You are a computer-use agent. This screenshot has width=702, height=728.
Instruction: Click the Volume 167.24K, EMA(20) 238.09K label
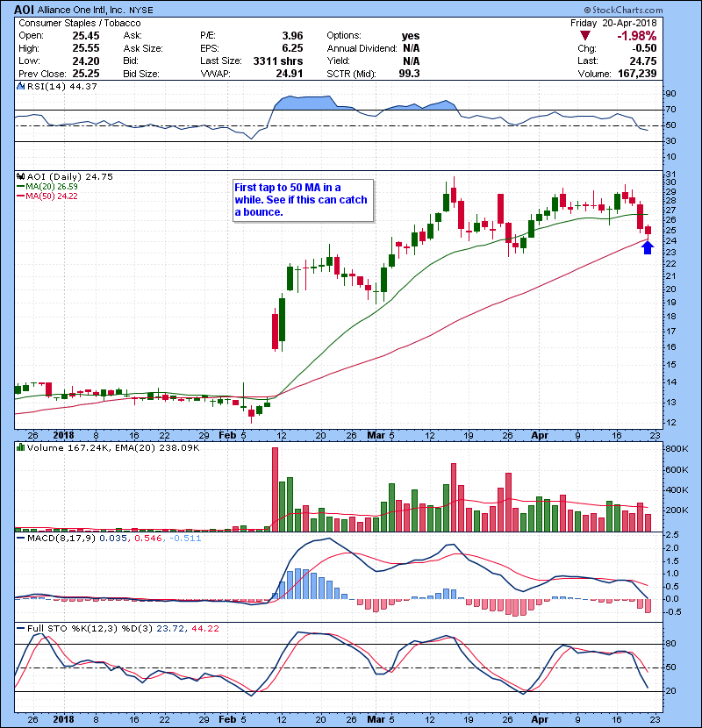113,447
